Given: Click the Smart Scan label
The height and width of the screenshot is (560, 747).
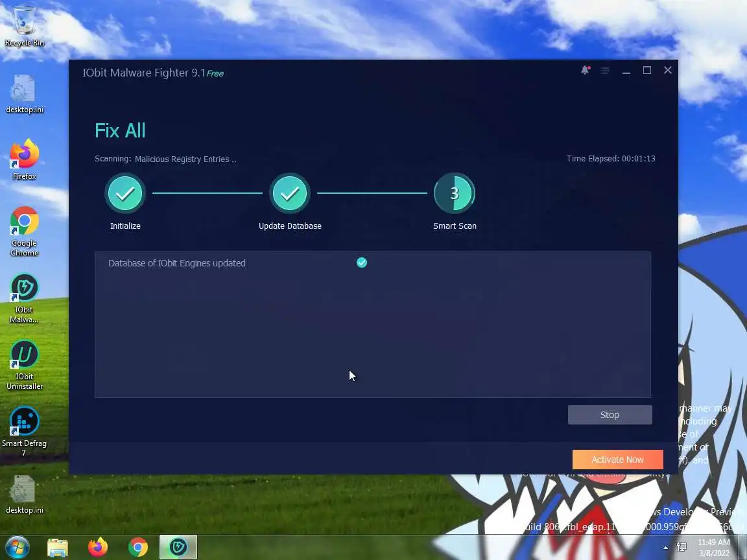Looking at the screenshot, I should pos(455,226).
